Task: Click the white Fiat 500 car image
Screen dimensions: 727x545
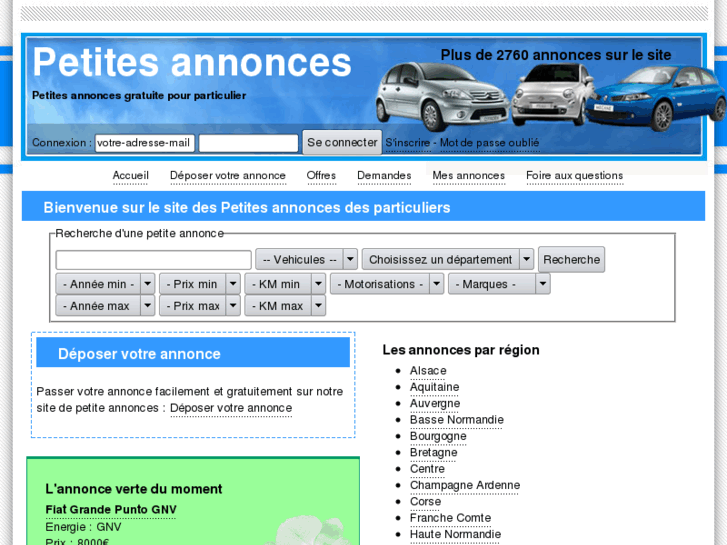Action: coord(551,95)
